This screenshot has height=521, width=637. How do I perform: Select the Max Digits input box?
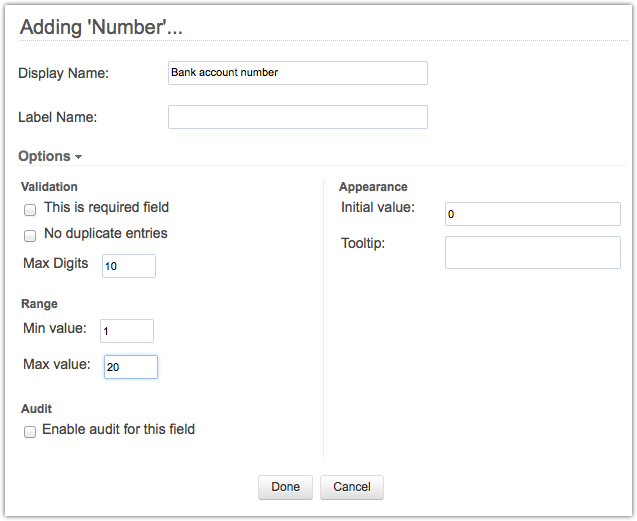point(129,265)
